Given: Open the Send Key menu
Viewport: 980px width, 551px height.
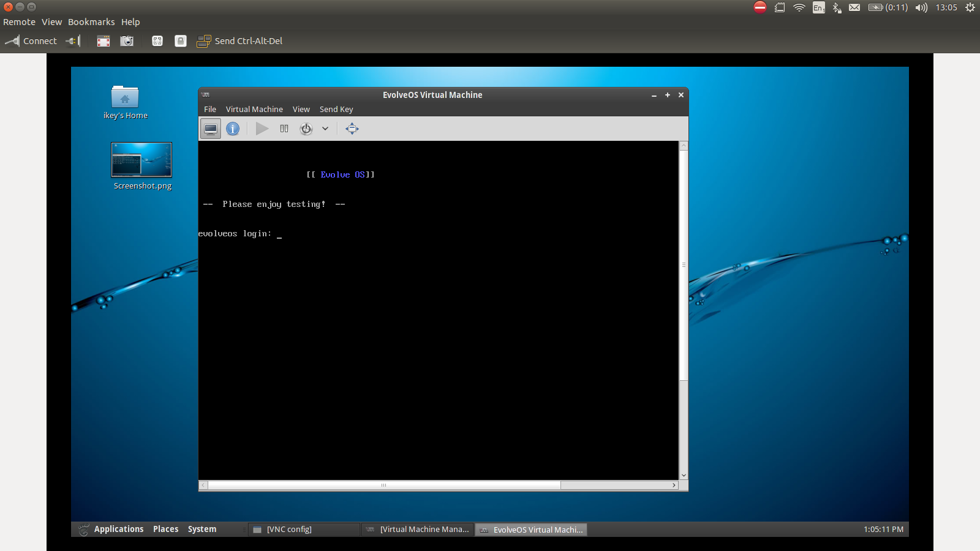Looking at the screenshot, I should pos(336,110).
